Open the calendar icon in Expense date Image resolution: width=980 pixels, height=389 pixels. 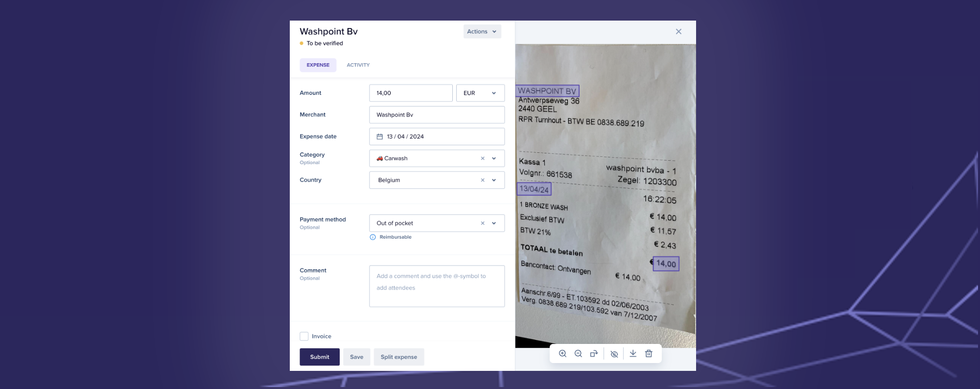pos(379,137)
